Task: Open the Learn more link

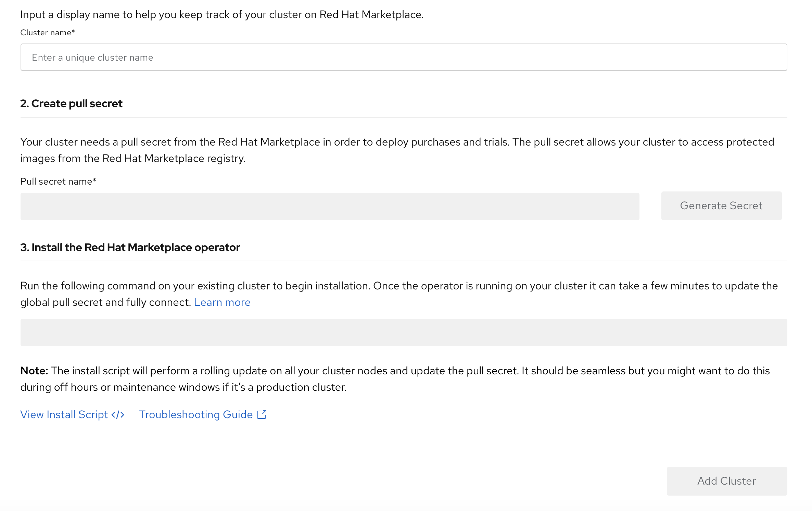Action: coord(222,302)
